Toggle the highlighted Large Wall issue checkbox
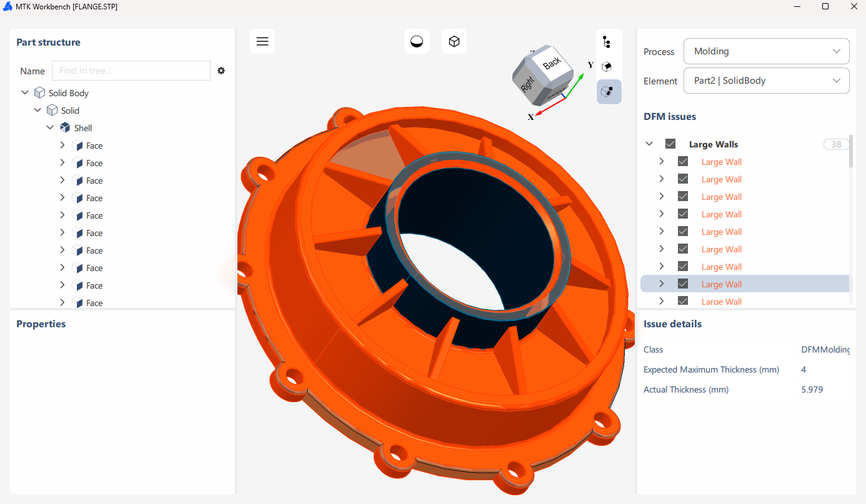Screen dimensions: 866x504 683,284
